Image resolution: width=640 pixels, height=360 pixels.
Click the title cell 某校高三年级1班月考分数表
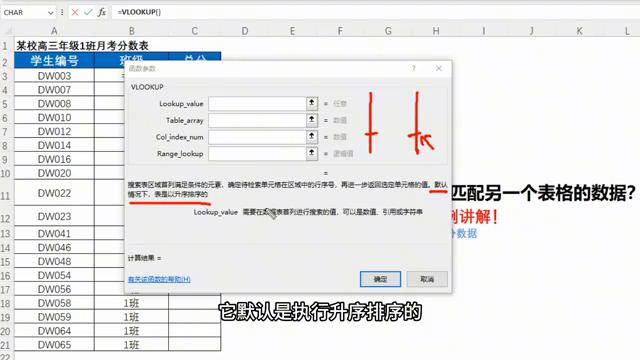[82, 46]
